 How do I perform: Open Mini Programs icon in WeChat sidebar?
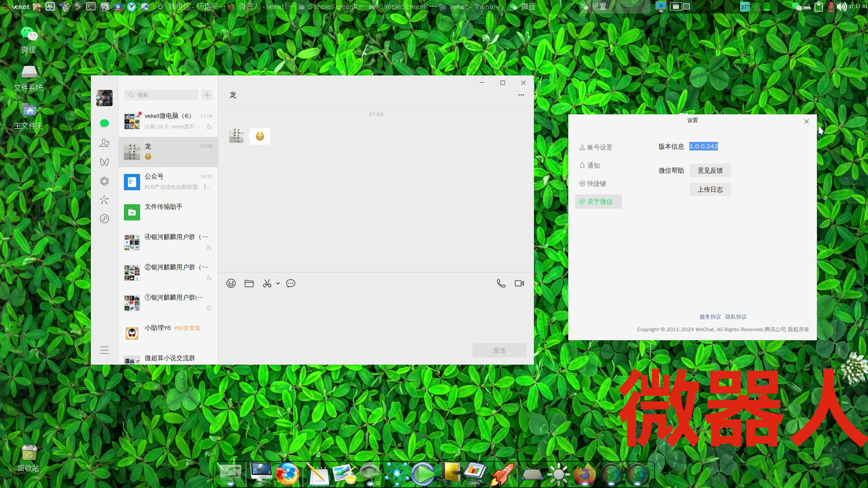104,219
